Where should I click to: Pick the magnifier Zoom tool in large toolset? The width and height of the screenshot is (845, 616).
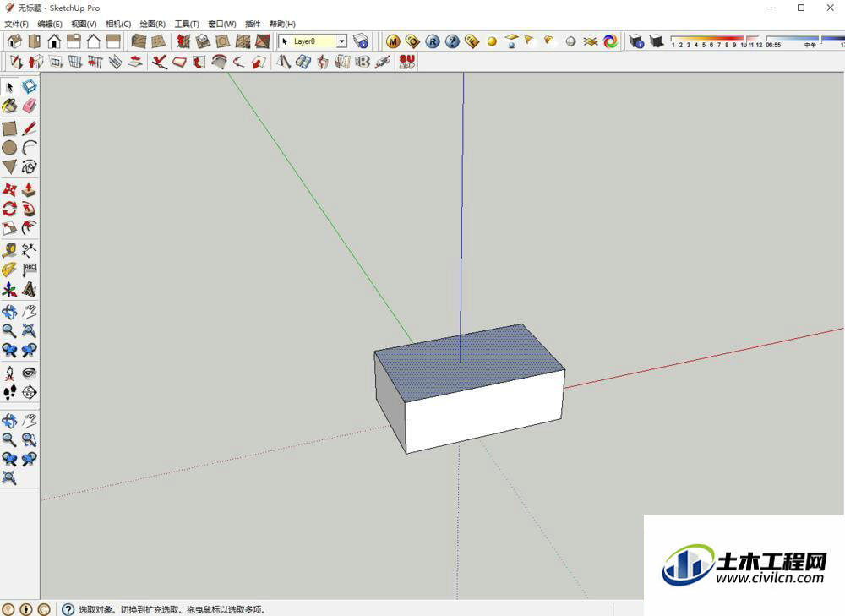tap(9, 330)
